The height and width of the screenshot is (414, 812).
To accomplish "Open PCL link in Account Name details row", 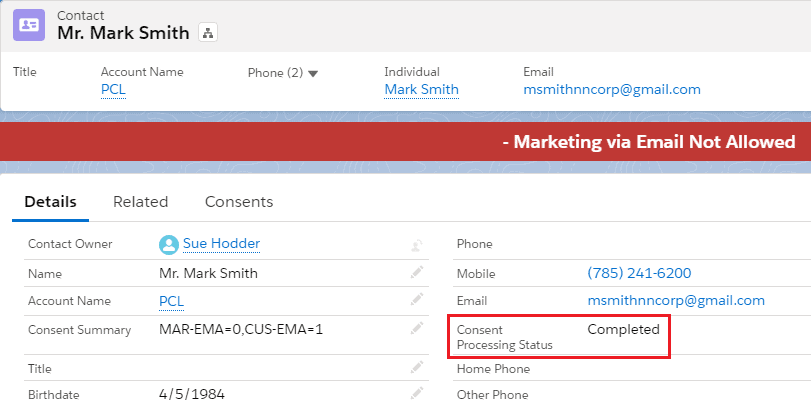I will pos(171,301).
